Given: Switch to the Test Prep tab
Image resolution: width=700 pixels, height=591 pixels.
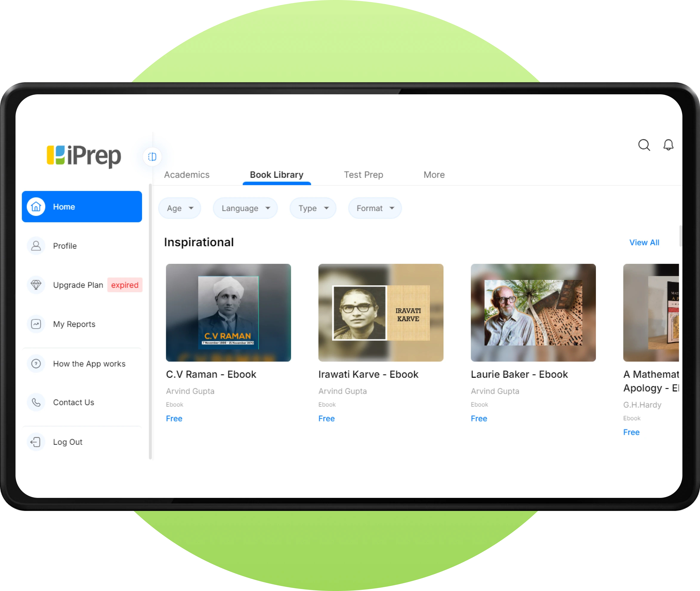Looking at the screenshot, I should (x=363, y=174).
